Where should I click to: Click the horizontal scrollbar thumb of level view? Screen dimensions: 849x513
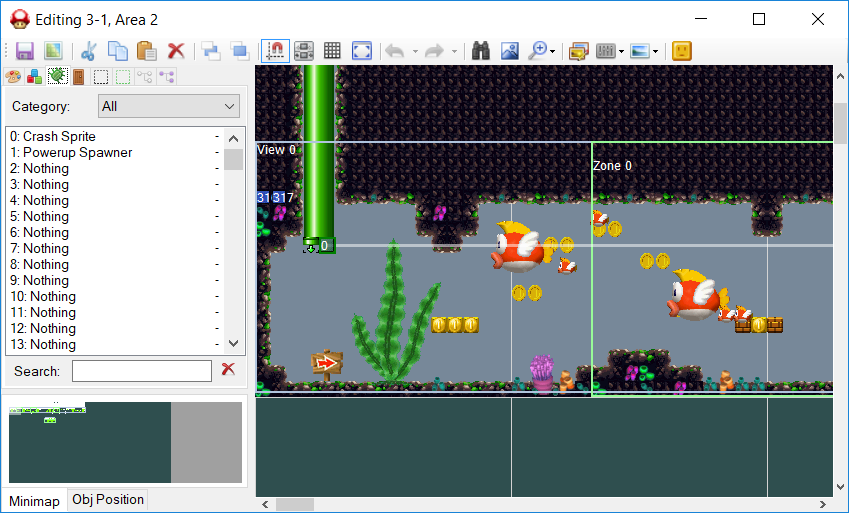[x=295, y=504]
